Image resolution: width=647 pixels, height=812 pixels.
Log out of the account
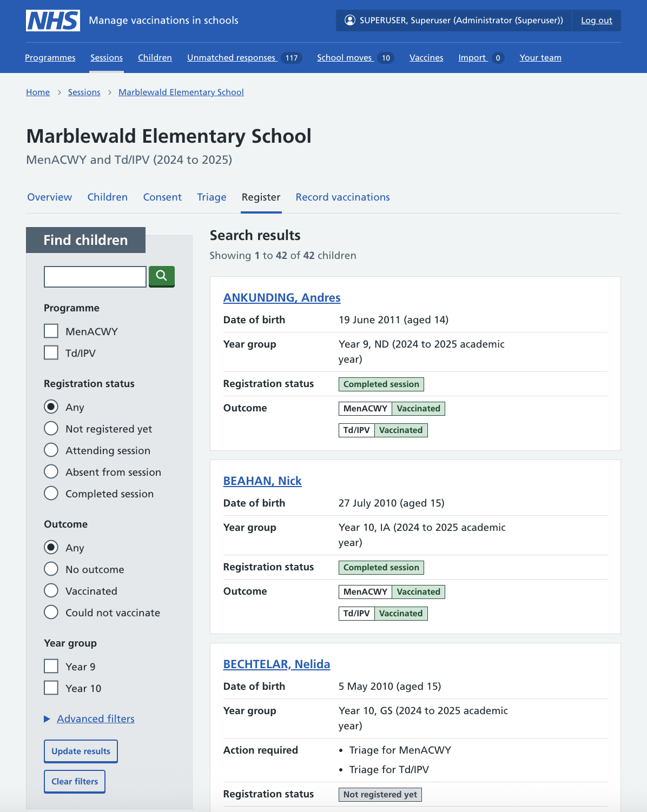(596, 20)
